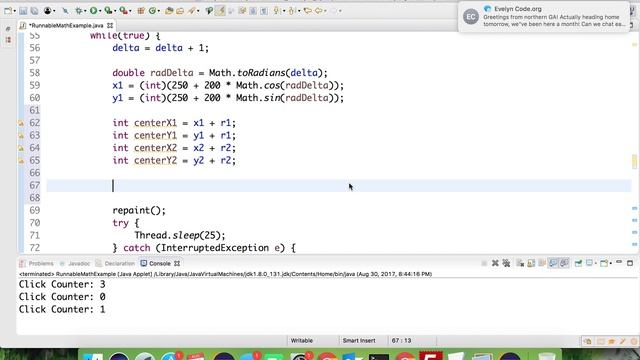Click the Save All toolbar icon
Screen dimensions: 640x360
click(34, 11)
